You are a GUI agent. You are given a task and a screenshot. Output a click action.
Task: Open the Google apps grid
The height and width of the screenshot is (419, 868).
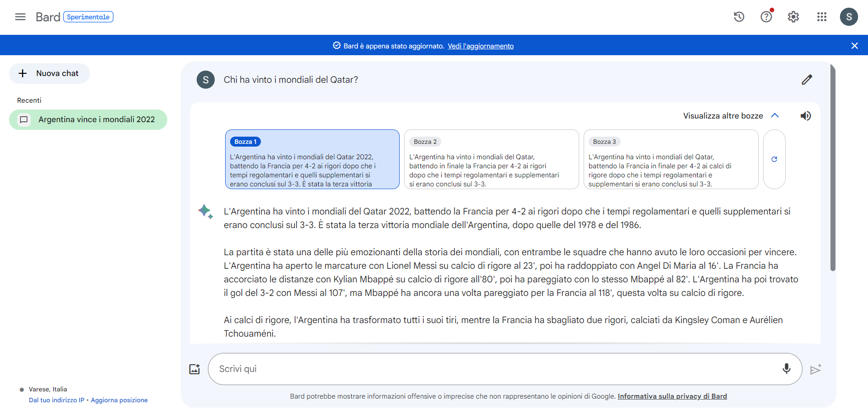coord(821,17)
